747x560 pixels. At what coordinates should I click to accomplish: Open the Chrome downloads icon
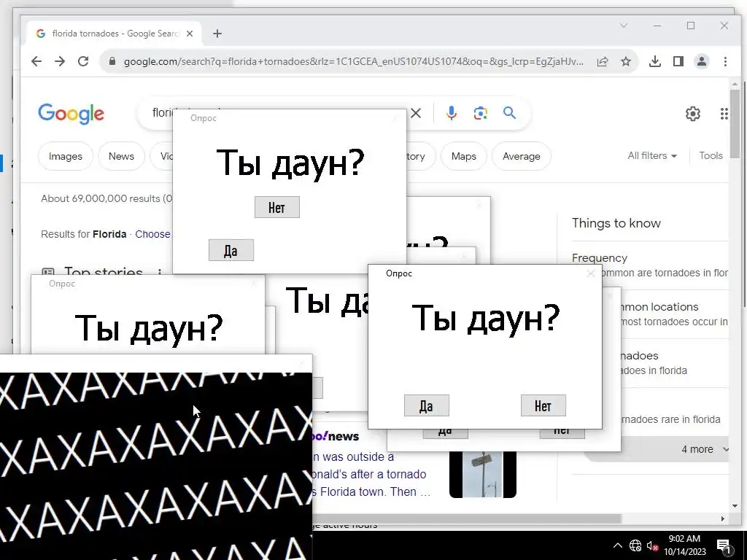coord(655,61)
